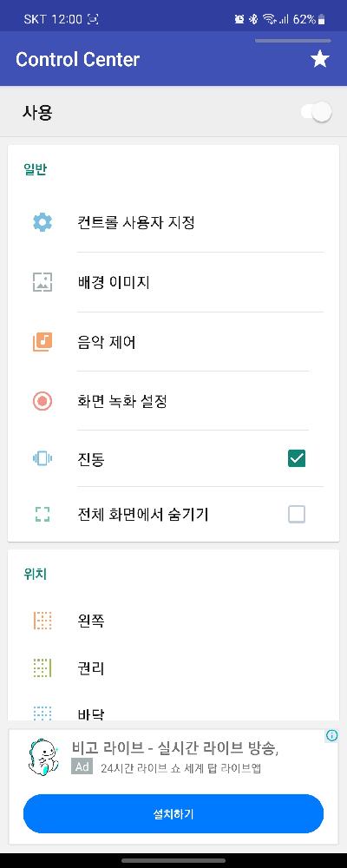Tap the star favorite icon in header
The image size is (347, 868).
click(320, 59)
